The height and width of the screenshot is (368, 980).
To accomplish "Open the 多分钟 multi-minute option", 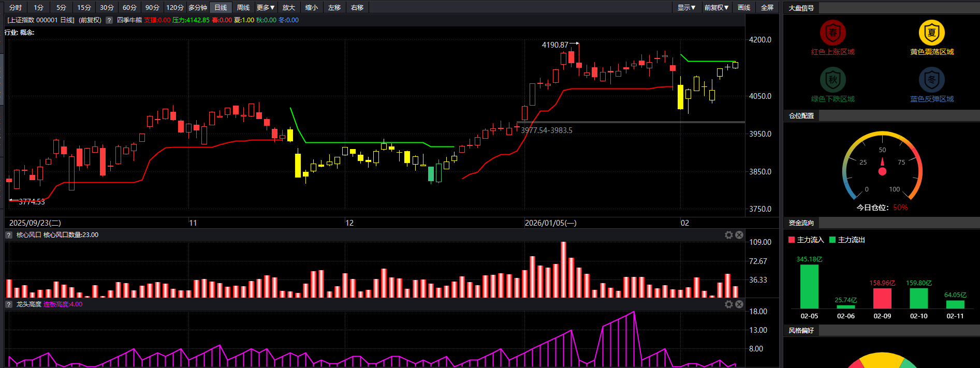I will (198, 7).
